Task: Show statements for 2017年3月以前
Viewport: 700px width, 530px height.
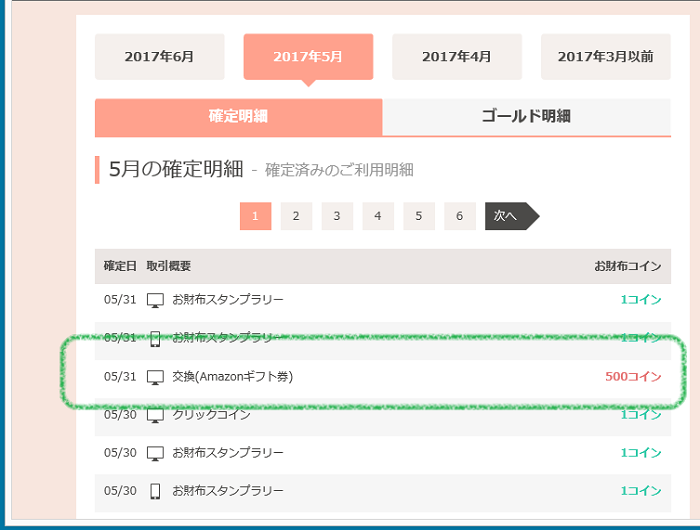Action: (x=605, y=57)
